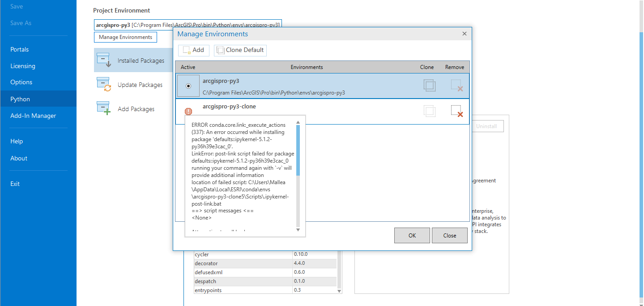Viewport: 644px width, 306px height.
Task: Click the Project Environment path field
Action: (188, 25)
